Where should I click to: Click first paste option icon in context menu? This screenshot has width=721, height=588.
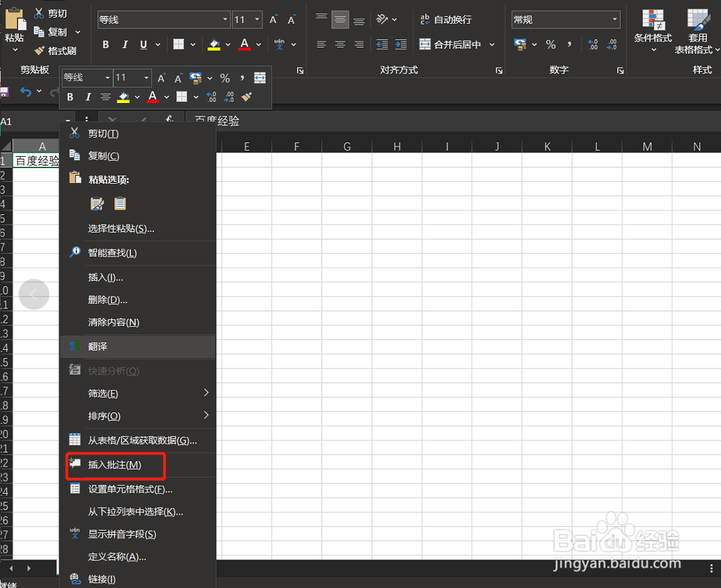coord(97,203)
